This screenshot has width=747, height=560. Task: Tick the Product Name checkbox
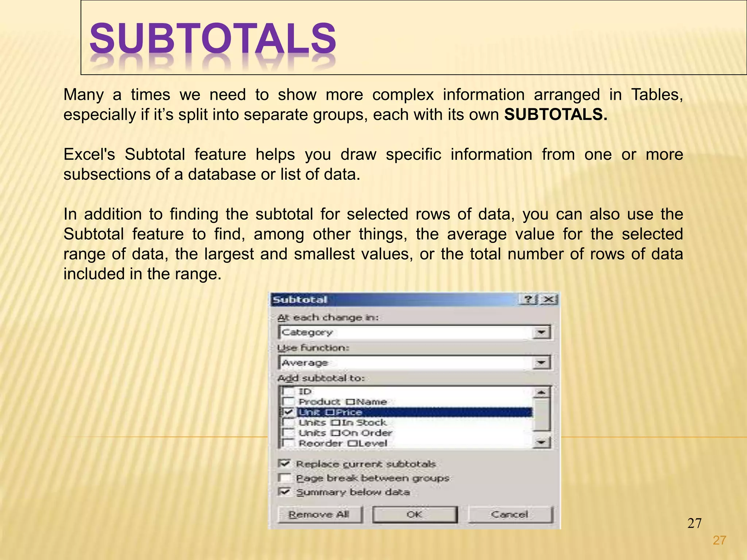point(289,402)
